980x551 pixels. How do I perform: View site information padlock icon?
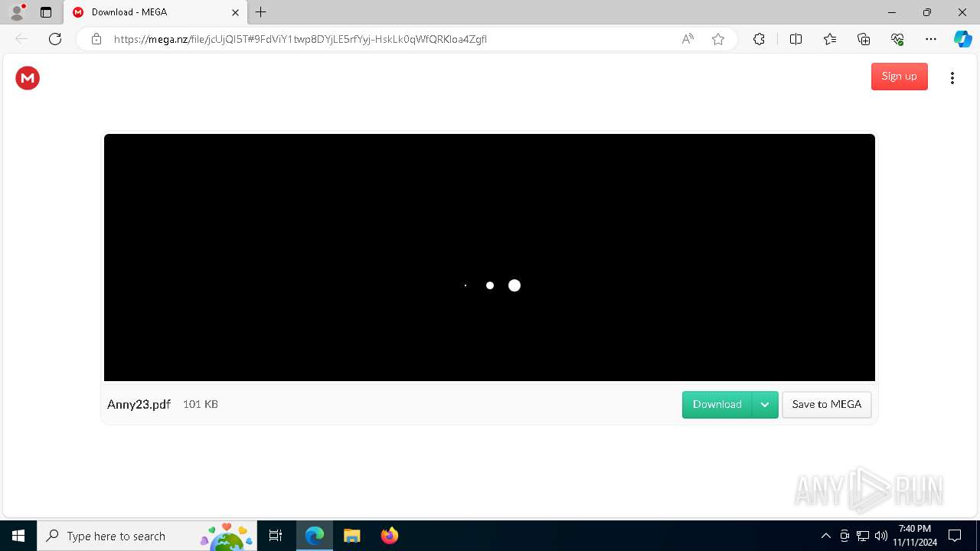[96, 39]
